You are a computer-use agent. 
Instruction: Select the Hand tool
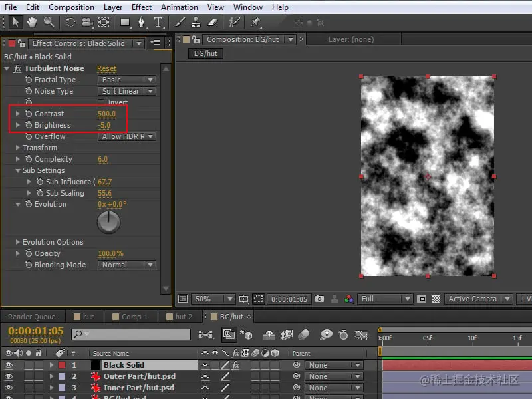point(31,22)
